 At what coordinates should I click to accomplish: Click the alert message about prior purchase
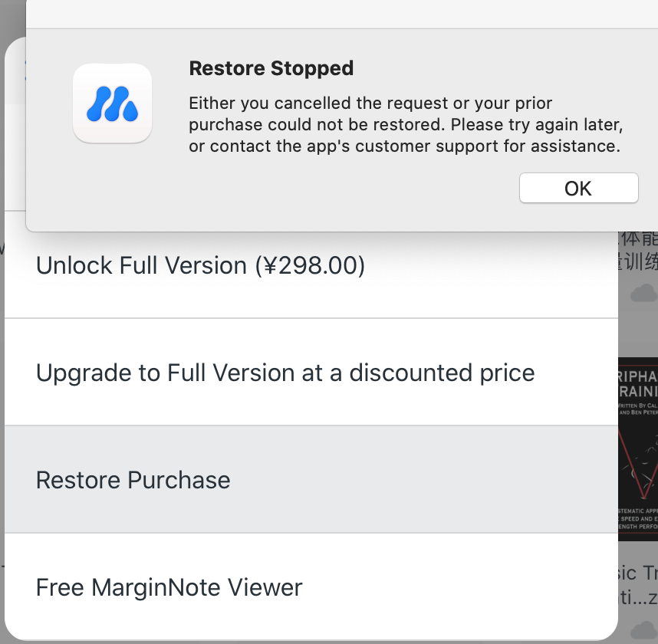pyautogui.click(x=406, y=125)
